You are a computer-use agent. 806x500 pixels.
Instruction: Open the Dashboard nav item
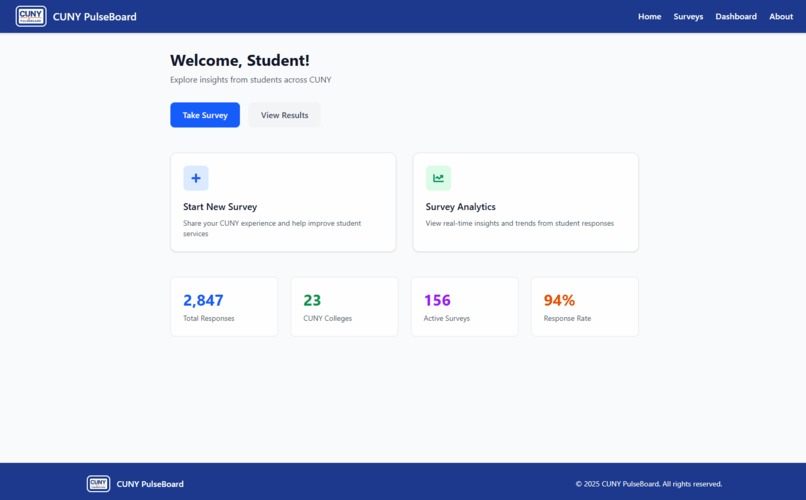(736, 16)
